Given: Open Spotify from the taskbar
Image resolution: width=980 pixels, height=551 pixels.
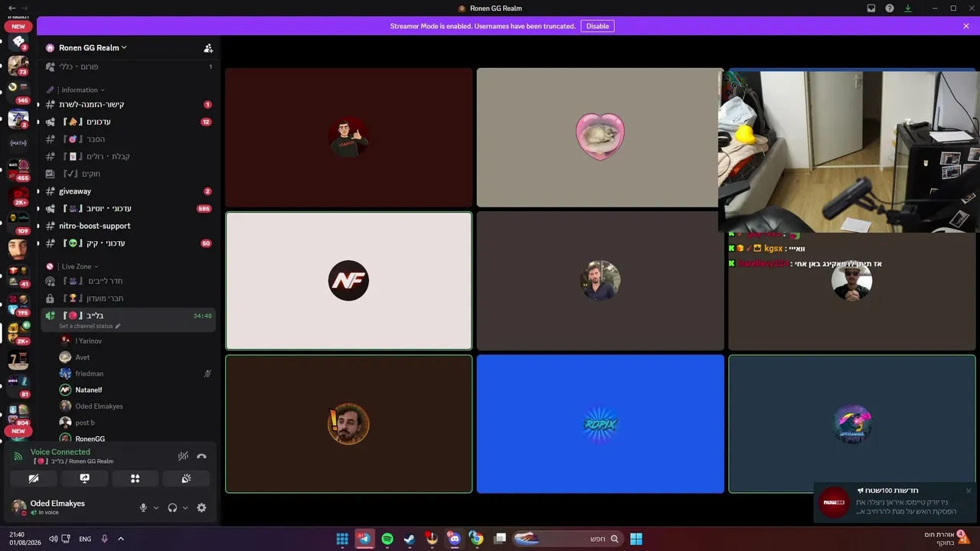Looking at the screenshot, I should click(387, 539).
